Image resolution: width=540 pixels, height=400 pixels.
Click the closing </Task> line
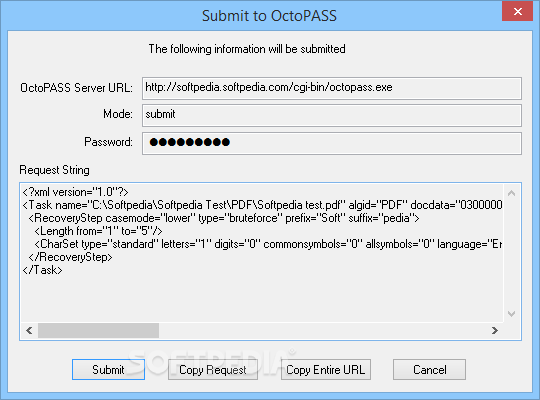[42, 270]
